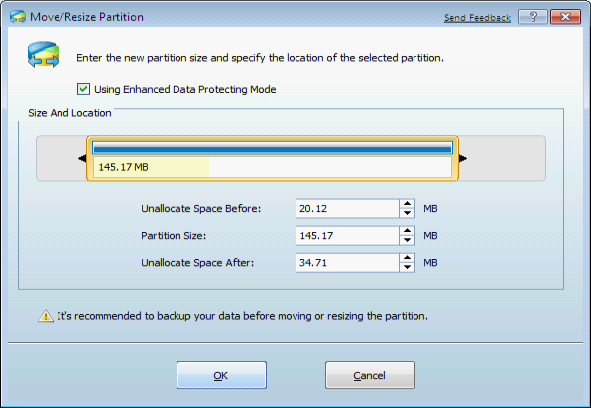The image size is (591, 408).
Task: Click the right black arrow resize handle
Action: coord(463,158)
